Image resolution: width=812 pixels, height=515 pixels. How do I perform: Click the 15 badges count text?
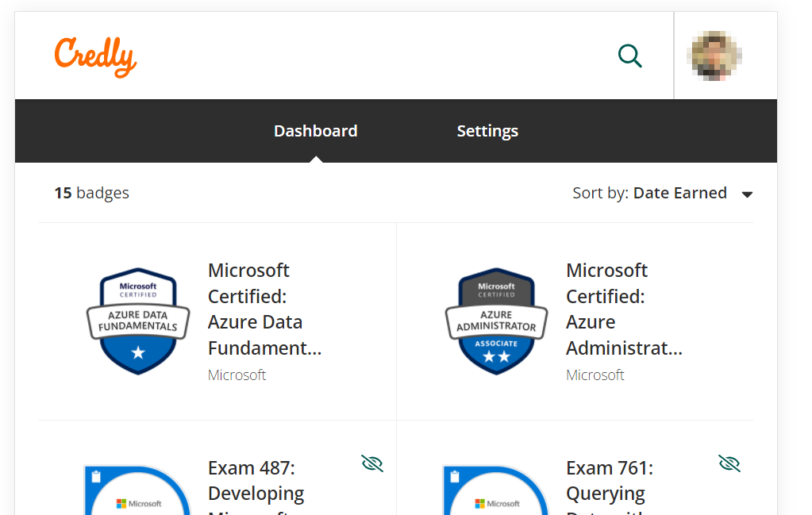point(91,193)
